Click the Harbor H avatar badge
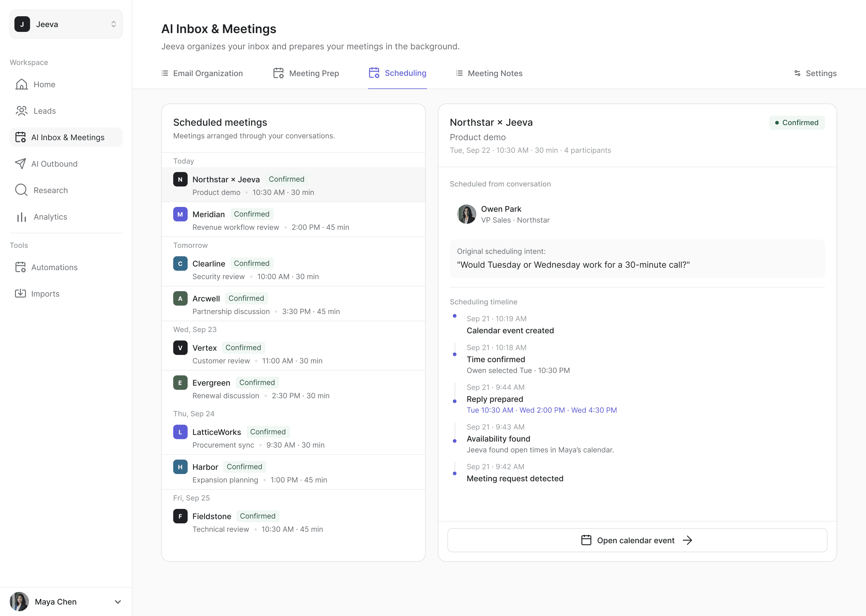866x616 pixels. click(180, 467)
